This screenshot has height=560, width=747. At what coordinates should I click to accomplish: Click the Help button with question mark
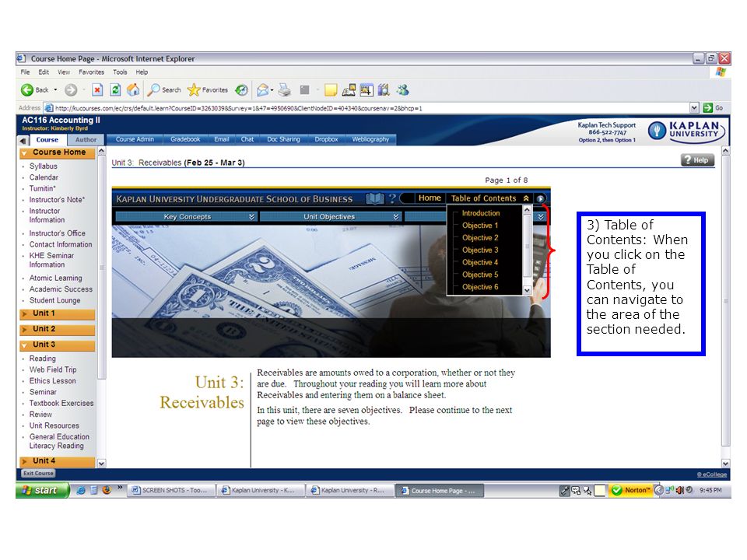[697, 160]
